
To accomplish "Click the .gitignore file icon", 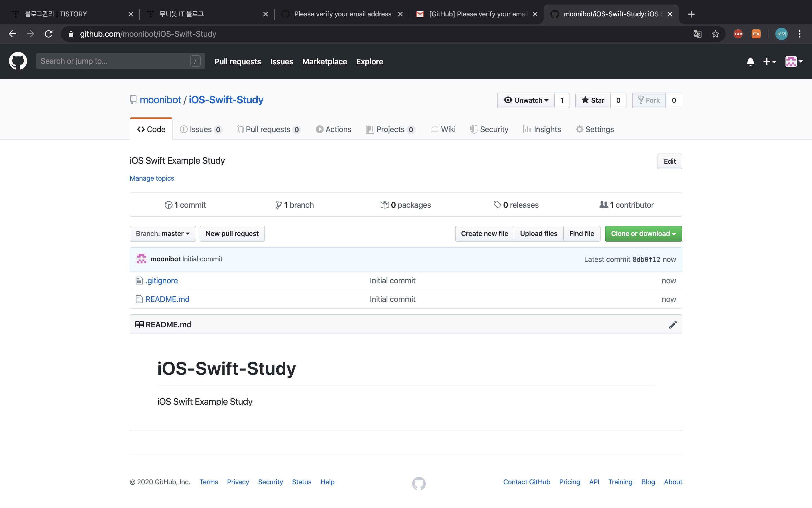I will tap(139, 281).
